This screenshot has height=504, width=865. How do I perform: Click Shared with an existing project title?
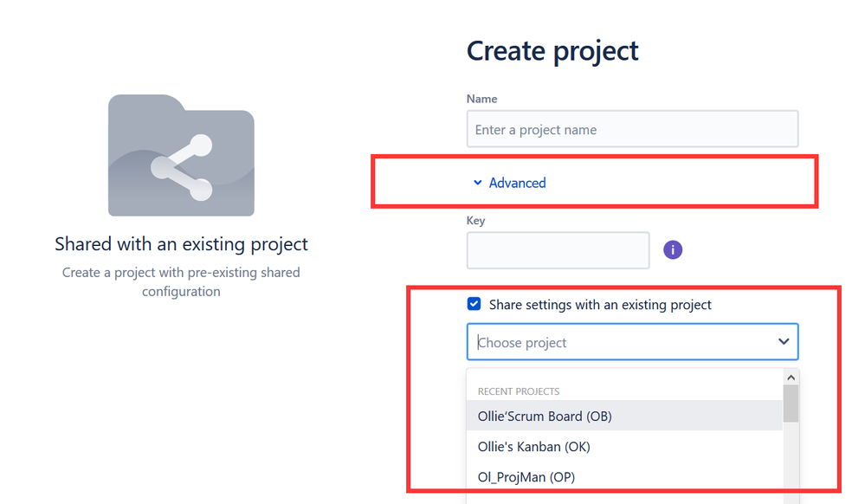point(181,244)
